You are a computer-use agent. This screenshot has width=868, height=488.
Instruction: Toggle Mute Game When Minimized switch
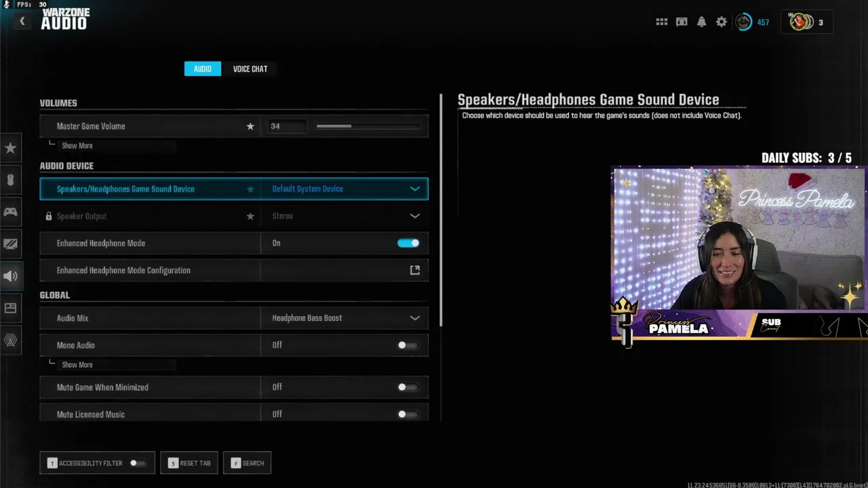(408, 387)
